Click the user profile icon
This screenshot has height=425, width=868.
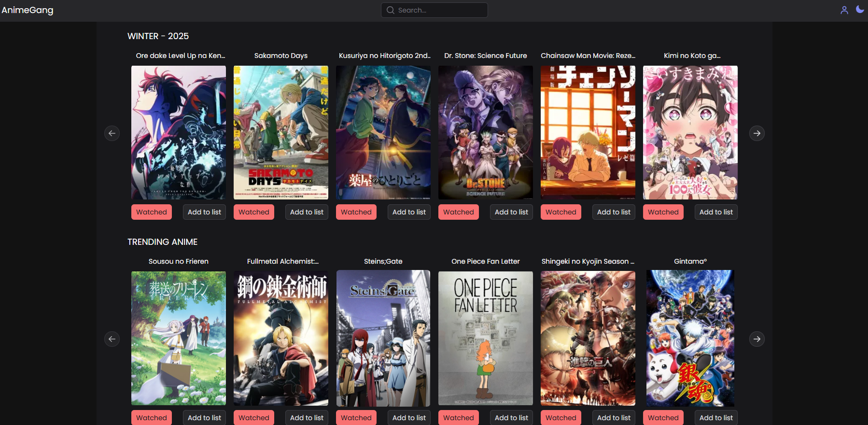pyautogui.click(x=844, y=10)
